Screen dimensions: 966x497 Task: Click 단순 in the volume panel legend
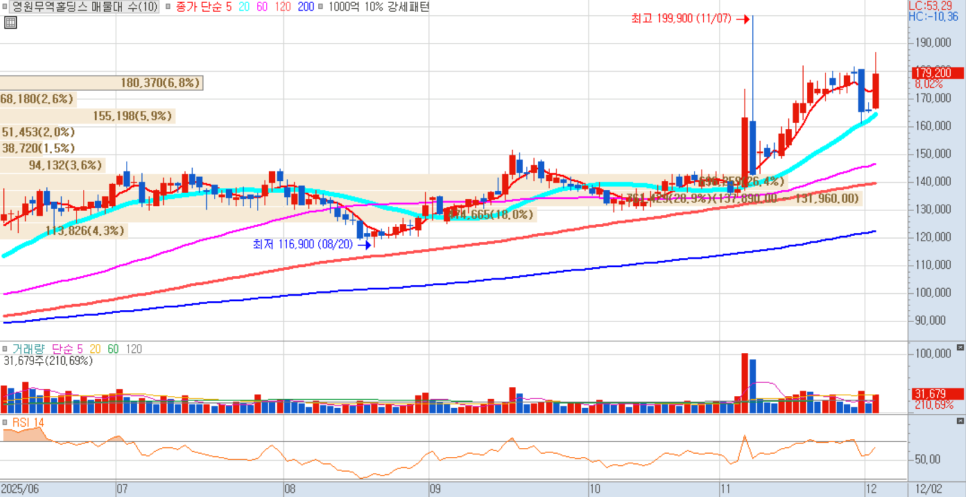click(x=64, y=349)
